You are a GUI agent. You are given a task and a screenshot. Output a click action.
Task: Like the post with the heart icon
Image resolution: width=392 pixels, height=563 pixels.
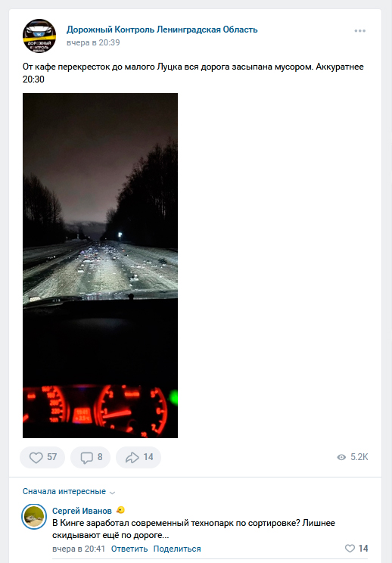click(x=36, y=457)
